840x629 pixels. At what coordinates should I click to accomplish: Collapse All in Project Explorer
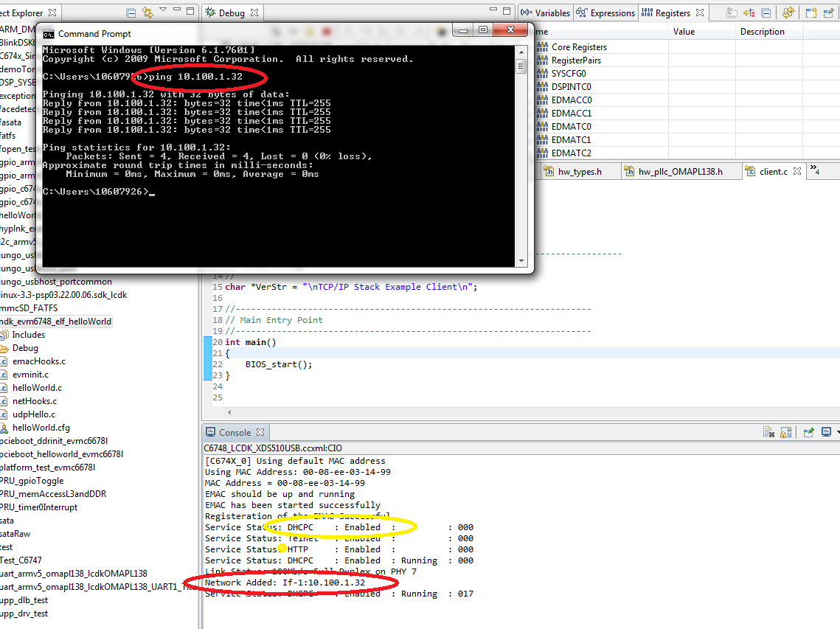pos(131,13)
